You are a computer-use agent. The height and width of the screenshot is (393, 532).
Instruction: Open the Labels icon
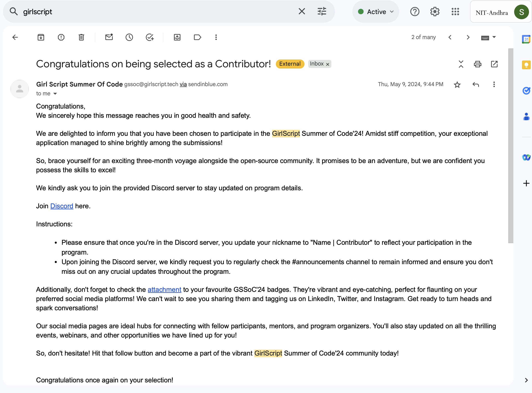197,37
